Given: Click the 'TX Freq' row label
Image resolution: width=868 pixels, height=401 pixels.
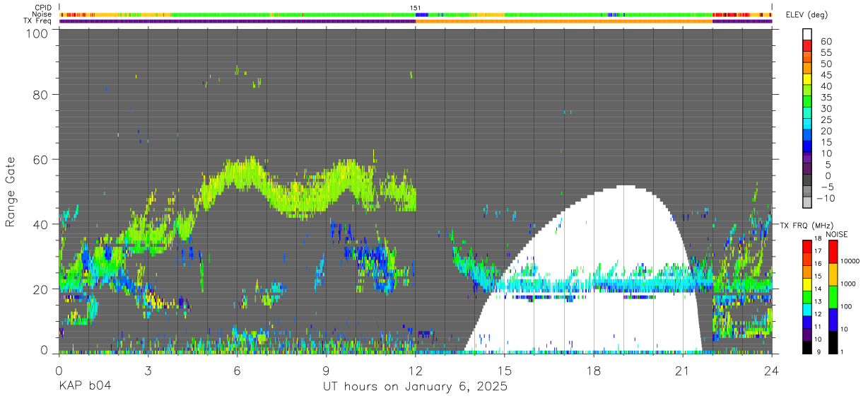Looking at the screenshot, I should tap(39, 21).
